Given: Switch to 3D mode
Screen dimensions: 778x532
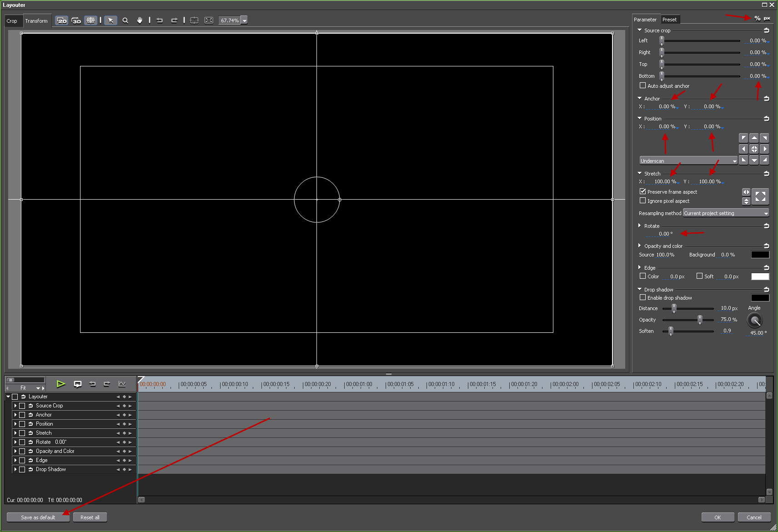Looking at the screenshot, I should pos(76,20).
